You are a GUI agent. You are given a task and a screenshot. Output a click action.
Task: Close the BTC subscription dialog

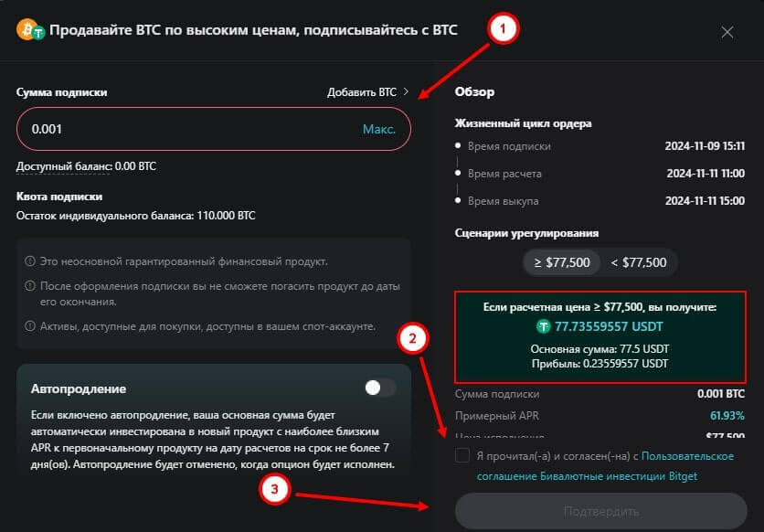pos(727,32)
